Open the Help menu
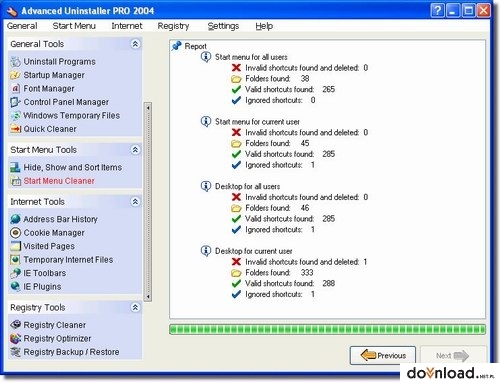The image size is (500, 382). pos(264,26)
